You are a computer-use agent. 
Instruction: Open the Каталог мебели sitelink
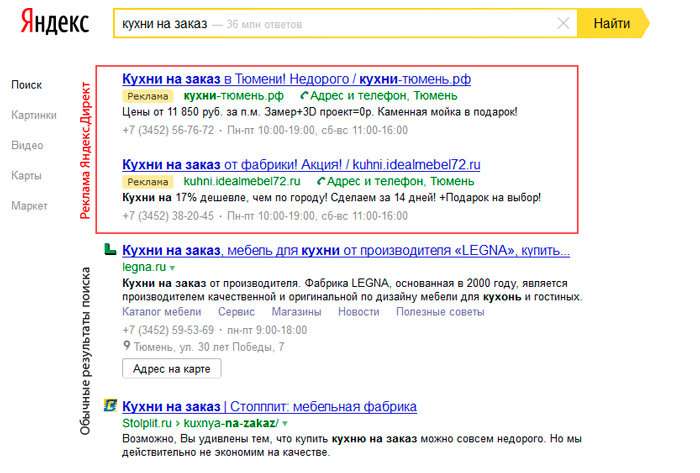coord(162,312)
